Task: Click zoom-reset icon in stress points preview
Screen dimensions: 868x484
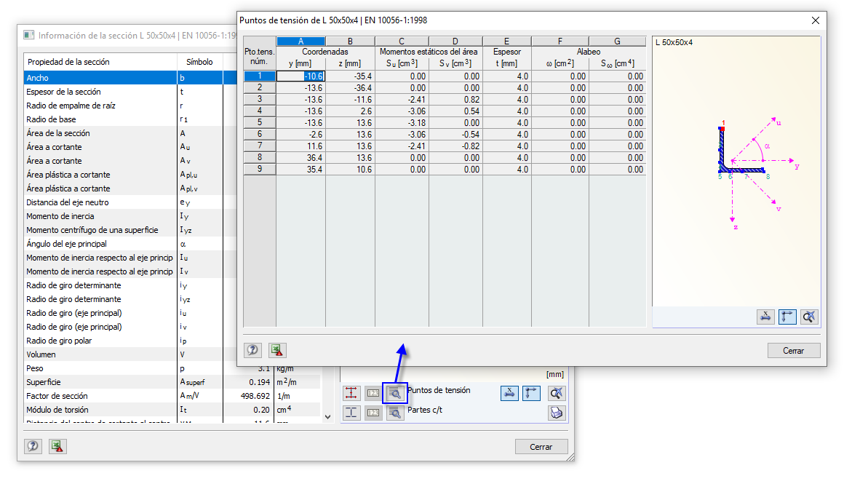Action: pyautogui.click(x=809, y=317)
